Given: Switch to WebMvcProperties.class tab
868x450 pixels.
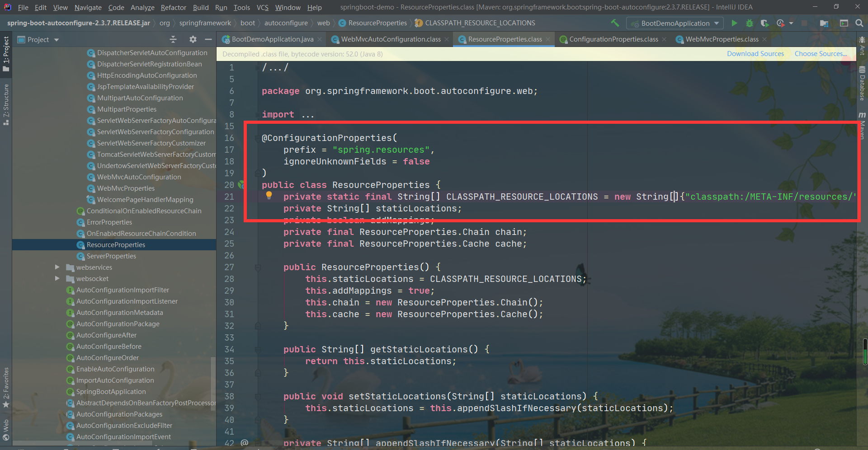Looking at the screenshot, I should 722,39.
